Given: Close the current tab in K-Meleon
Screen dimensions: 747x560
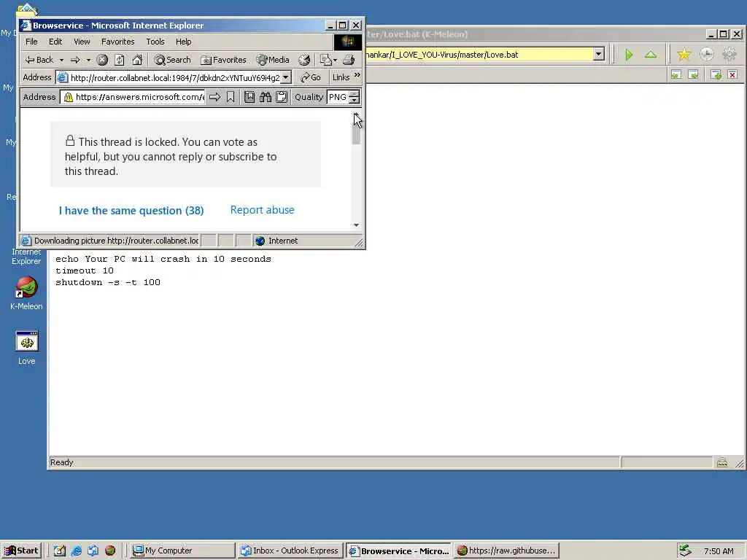Looking at the screenshot, I should point(732,74).
